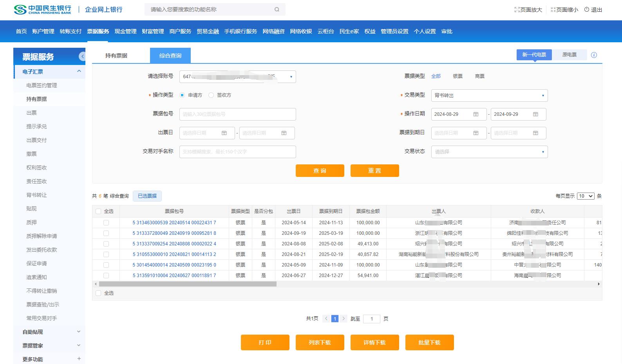Select the 签收方 radio button
622x364 pixels.
coord(212,95)
